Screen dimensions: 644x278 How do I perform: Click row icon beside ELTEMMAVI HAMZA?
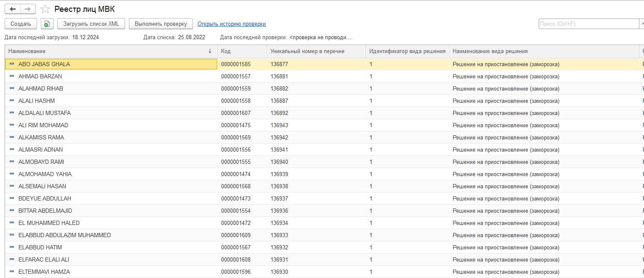pyautogui.click(x=12, y=272)
